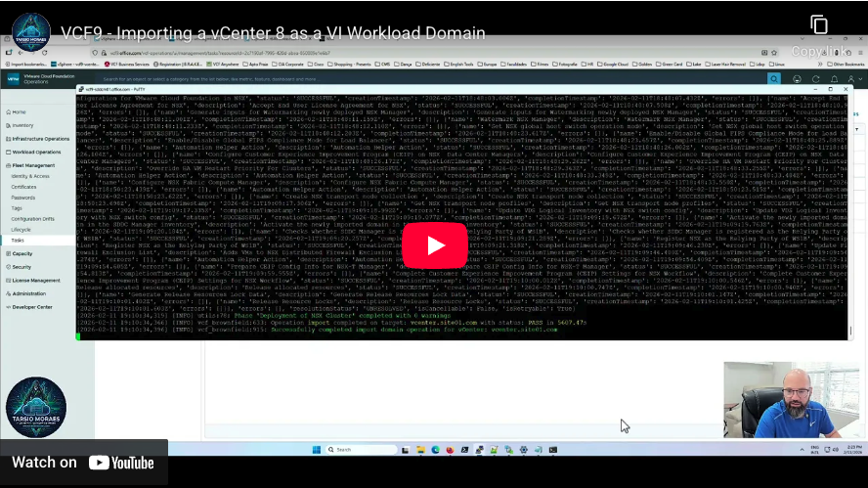The width and height of the screenshot is (868, 488).
Task: Select Passwords under Fleet Management
Action: coord(23,198)
